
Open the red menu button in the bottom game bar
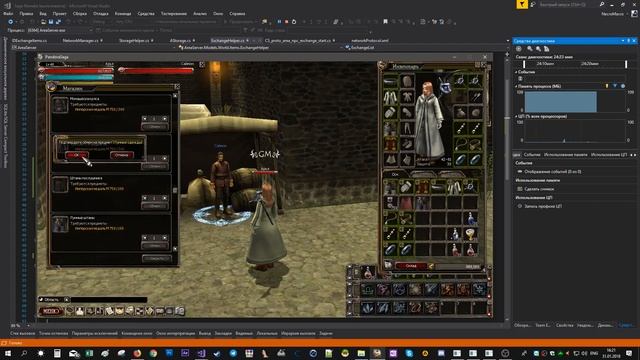tap(51, 311)
